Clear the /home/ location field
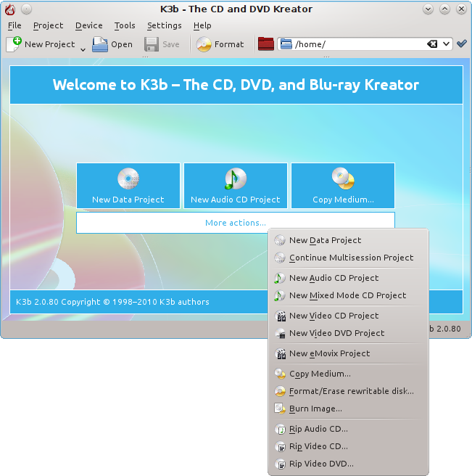 click(x=432, y=44)
